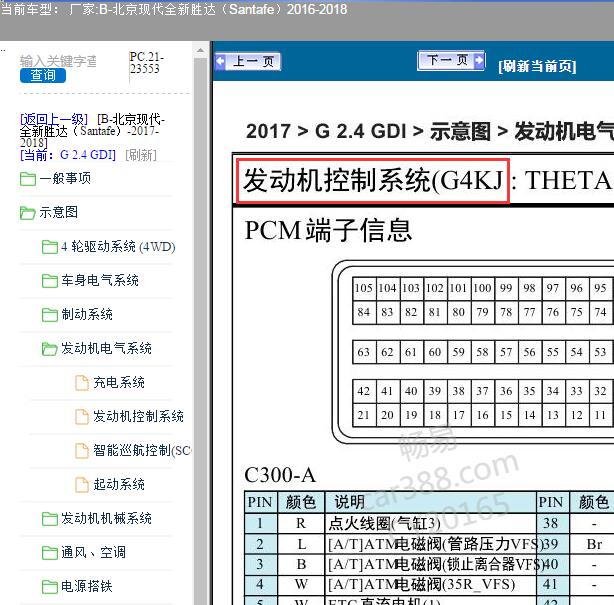Expand the 一般事项 tree node
The image size is (614, 605).
65,179
